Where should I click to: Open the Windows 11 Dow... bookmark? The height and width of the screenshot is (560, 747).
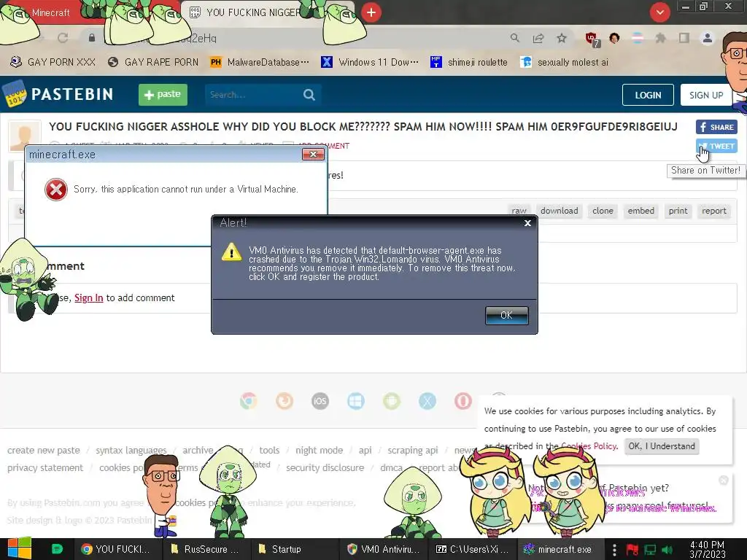coord(370,62)
